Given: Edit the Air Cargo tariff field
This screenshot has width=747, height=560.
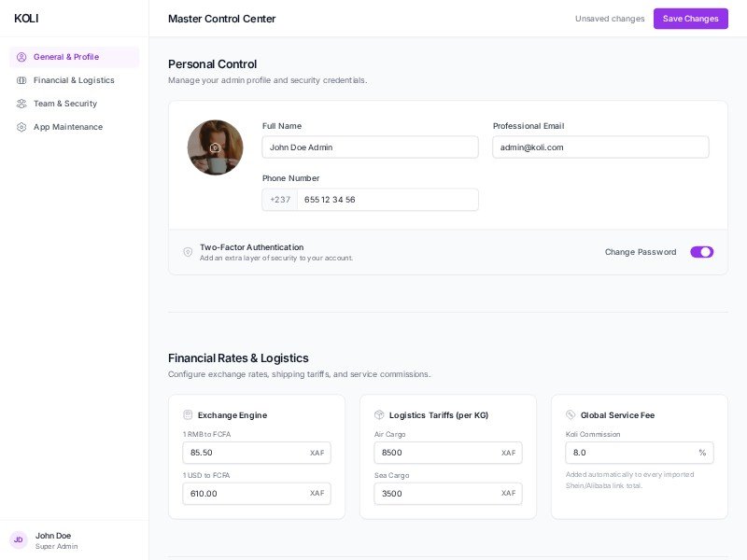Looking at the screenshot, I should click(436, 453).
